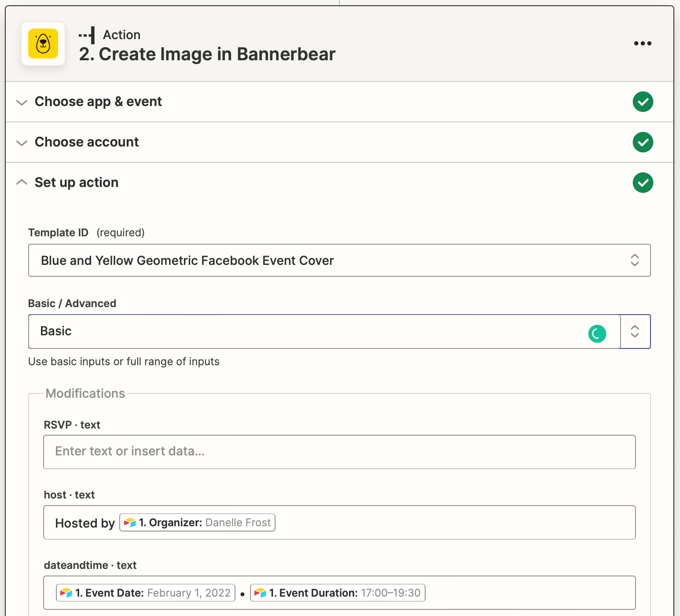Viewport: 680px width, 616px height.
Task: Click the Event Duration: 17:00–19:30 pill
Action: click(x=338, y=593)
